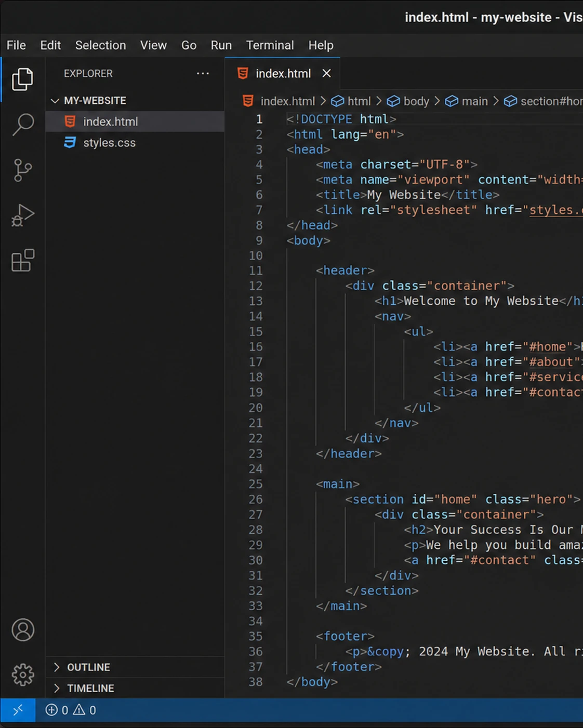Click the closing </header> tag line
583x728 pixels.
349,454
